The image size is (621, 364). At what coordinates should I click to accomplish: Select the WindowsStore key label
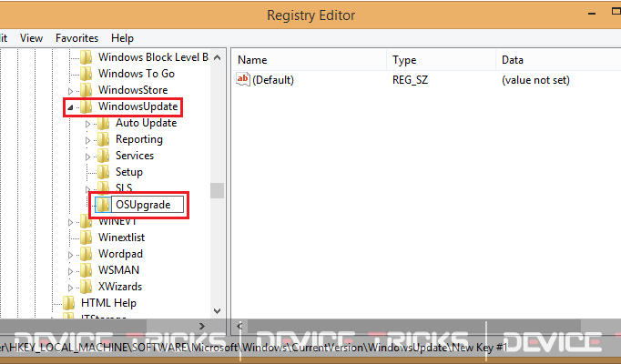point(133,90)
